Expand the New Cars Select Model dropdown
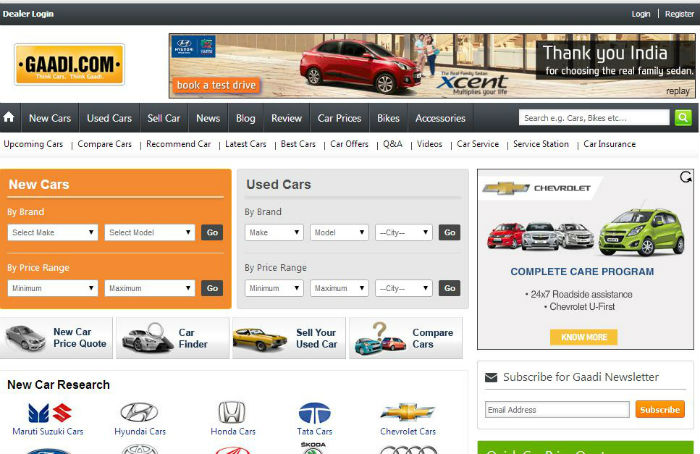700x454 pixels. click(x=150, y=232)
